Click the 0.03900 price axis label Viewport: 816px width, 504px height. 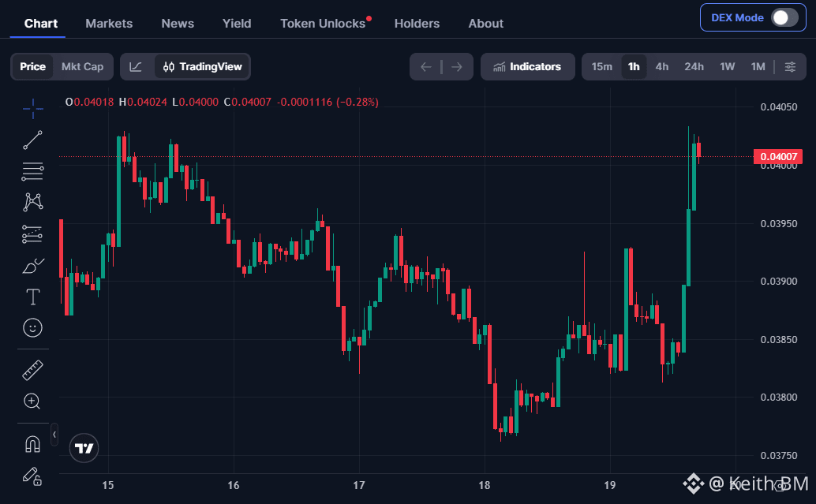tap(779, 282)
